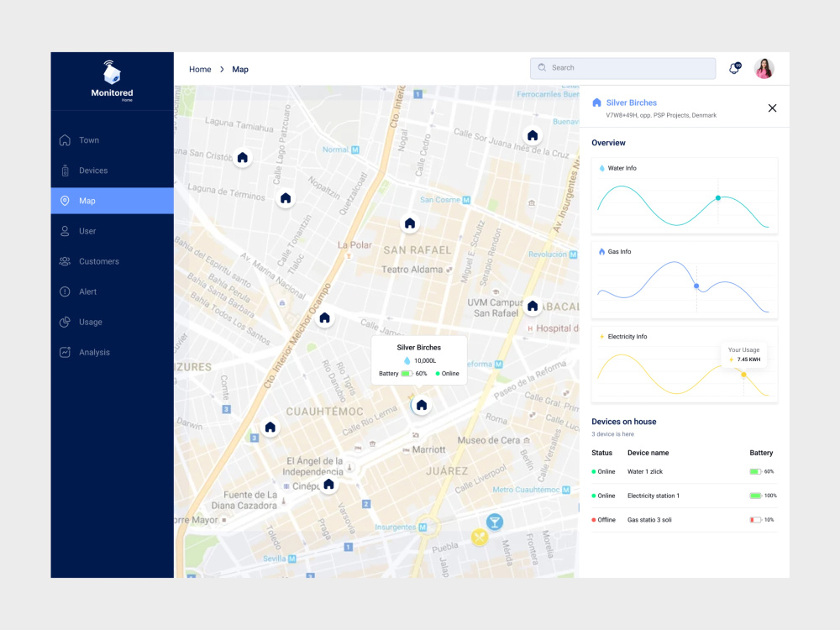Click the cocktail bar map pin
Screen dimensions: 840x630
click(495, 522)
